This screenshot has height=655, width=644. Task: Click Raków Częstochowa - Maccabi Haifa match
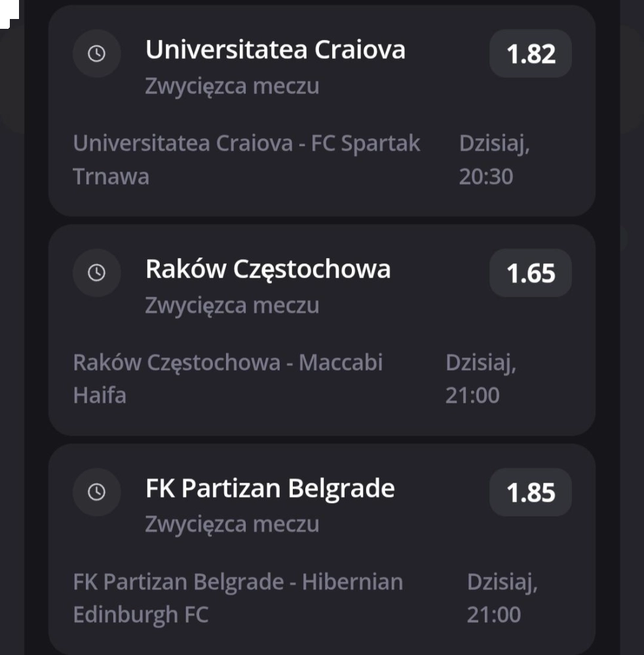[x=228, y=379]
